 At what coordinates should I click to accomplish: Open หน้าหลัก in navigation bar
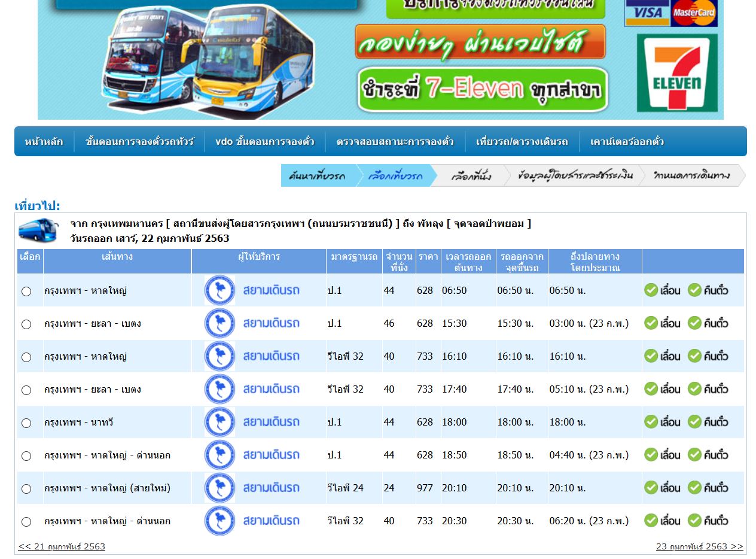click(x=44, y=142)
